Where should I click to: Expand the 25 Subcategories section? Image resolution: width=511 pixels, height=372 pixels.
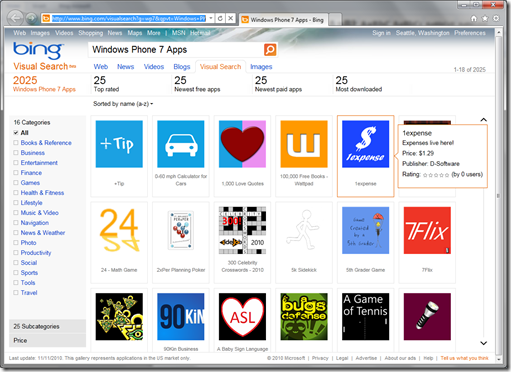(47, 326)
